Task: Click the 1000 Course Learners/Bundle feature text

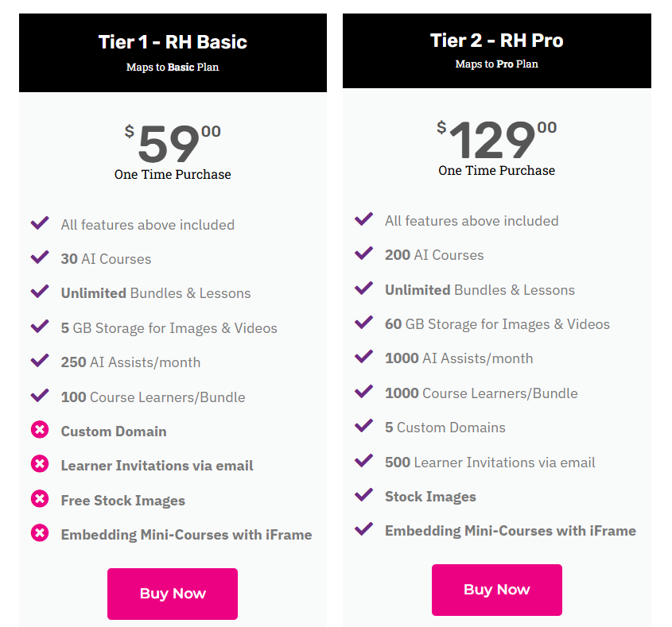Action: (x=481, y=393)
